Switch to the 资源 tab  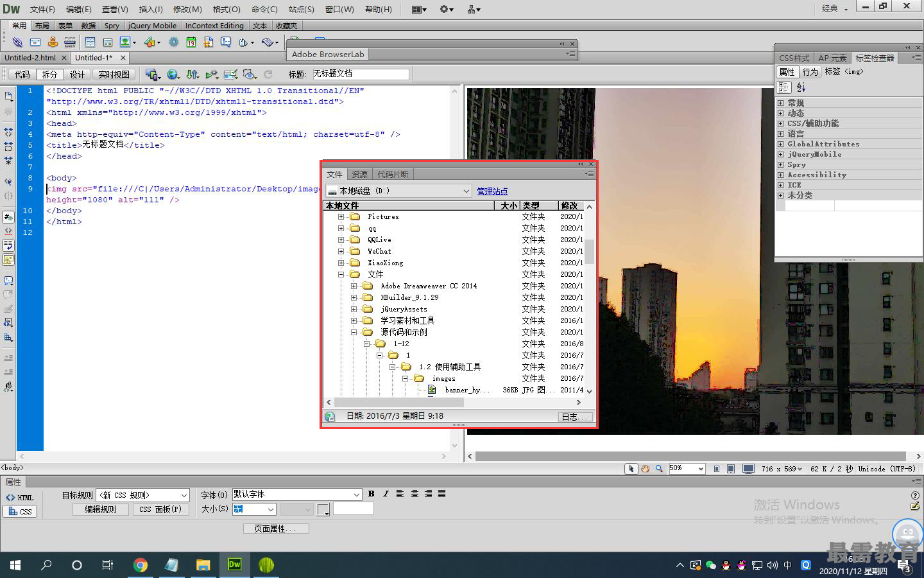pyautogui.click(x=359, y=174)
